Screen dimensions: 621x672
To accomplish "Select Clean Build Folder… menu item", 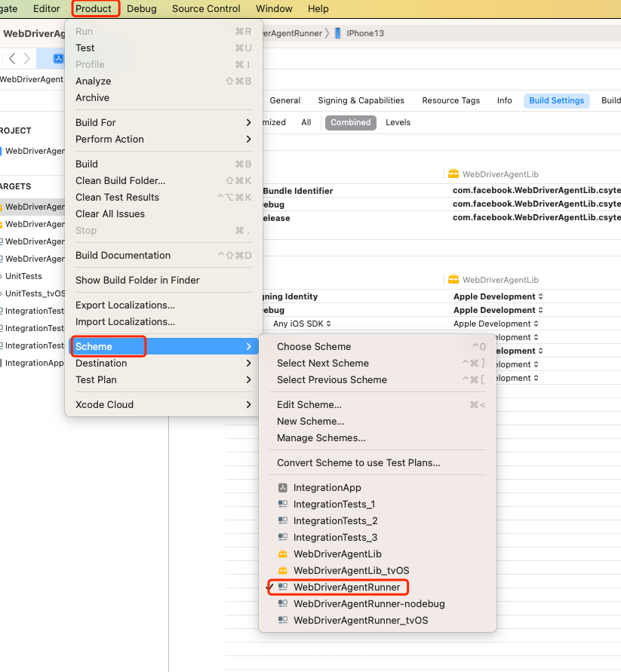I will click(120, 180).
